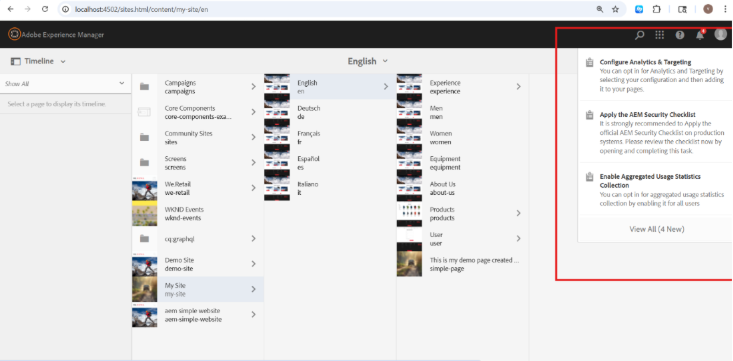Go back in browser history

(11, 9)
